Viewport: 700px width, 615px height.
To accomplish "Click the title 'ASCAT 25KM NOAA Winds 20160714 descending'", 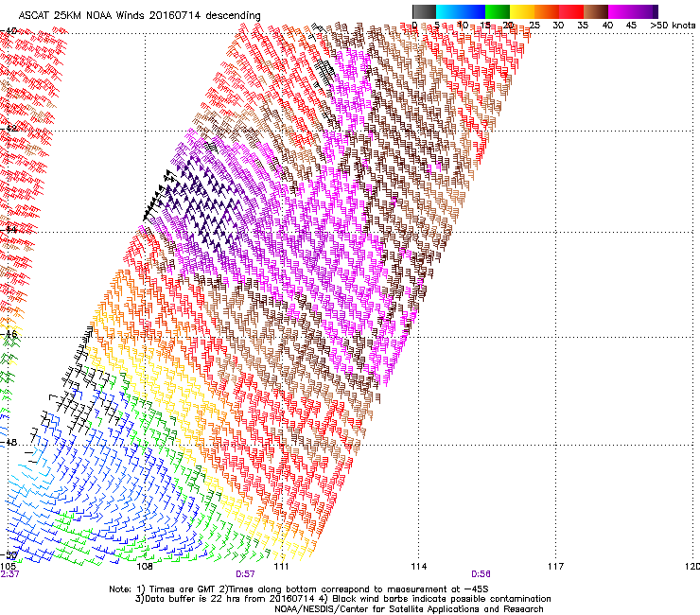I will 139,16.
